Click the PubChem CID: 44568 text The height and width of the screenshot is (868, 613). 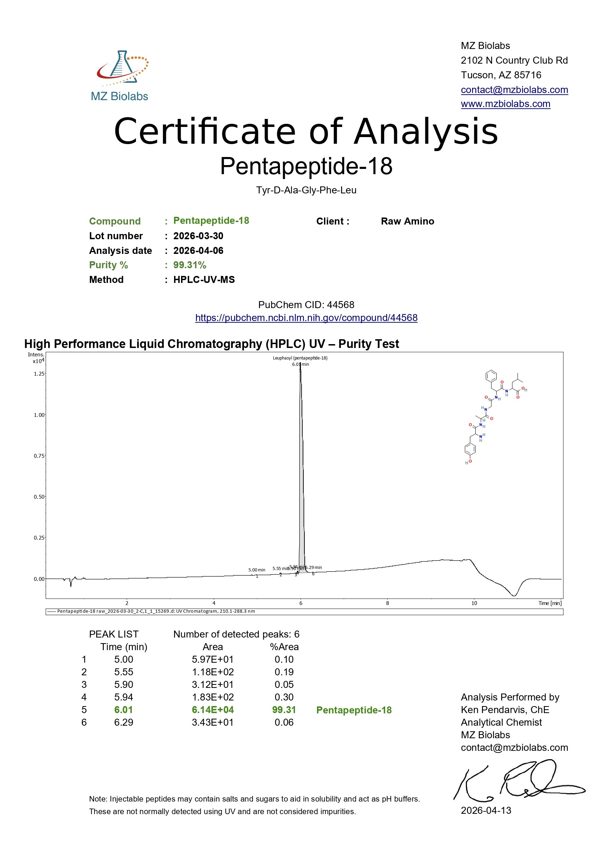pos(306,305)
